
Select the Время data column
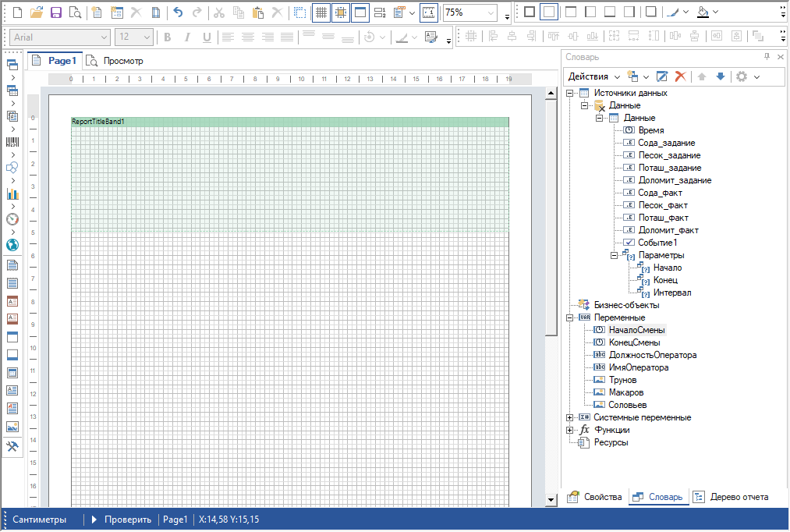pos(651,130)
